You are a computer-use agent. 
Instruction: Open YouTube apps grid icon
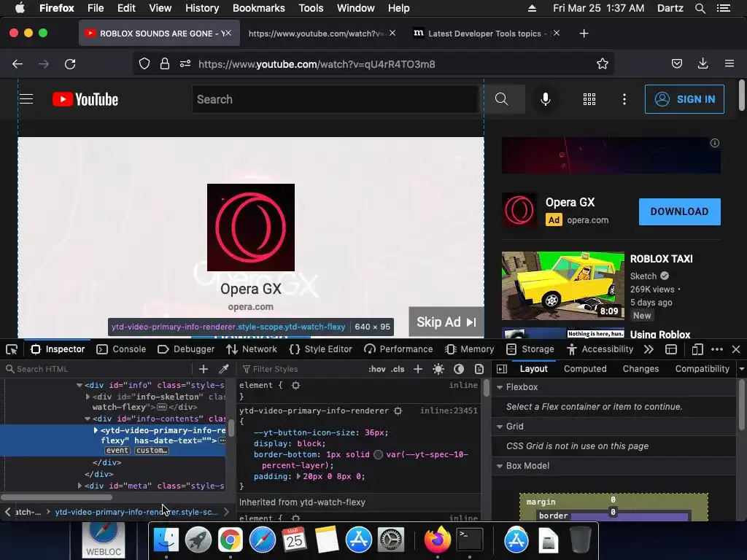(x=589, y=99)
